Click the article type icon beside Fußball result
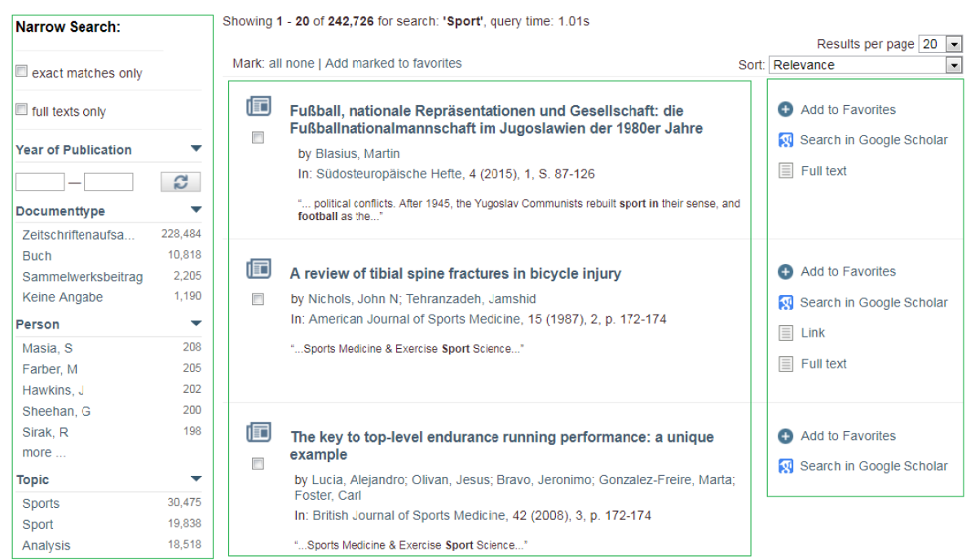This screenshot has width=975, height=560. tap(258, 106)
